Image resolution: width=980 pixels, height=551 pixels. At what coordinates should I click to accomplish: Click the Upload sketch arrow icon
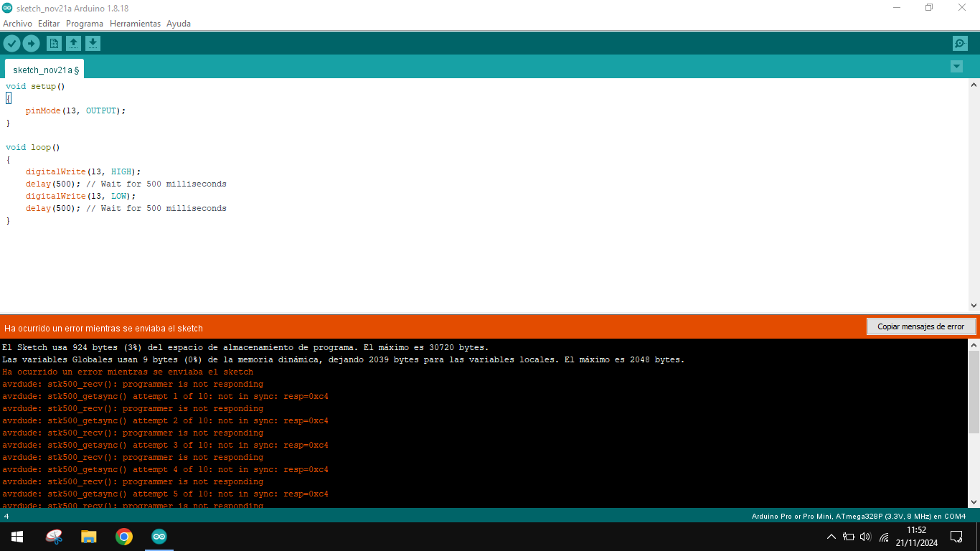[x=31, y=44]
